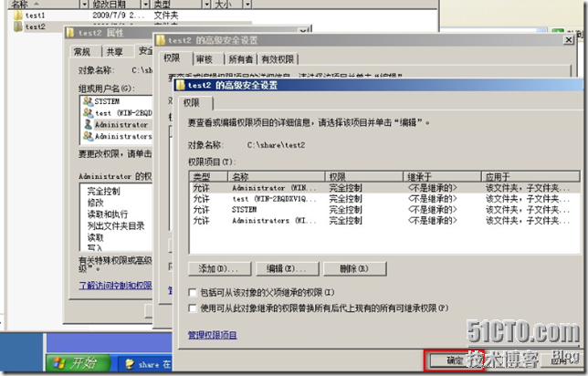Screen dimensions: 588x376
Task: Switch to the 审核 tab
Action: pyautogui.click(x=204, y=57)
